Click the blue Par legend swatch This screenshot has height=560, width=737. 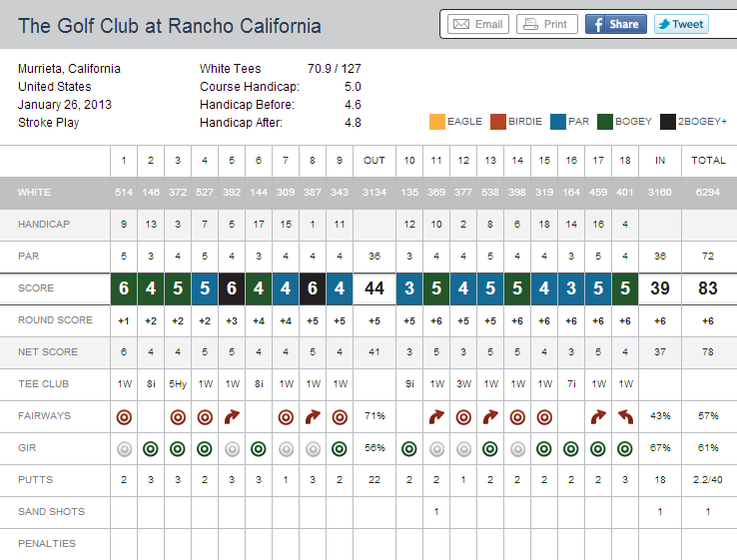click(557, 122)
